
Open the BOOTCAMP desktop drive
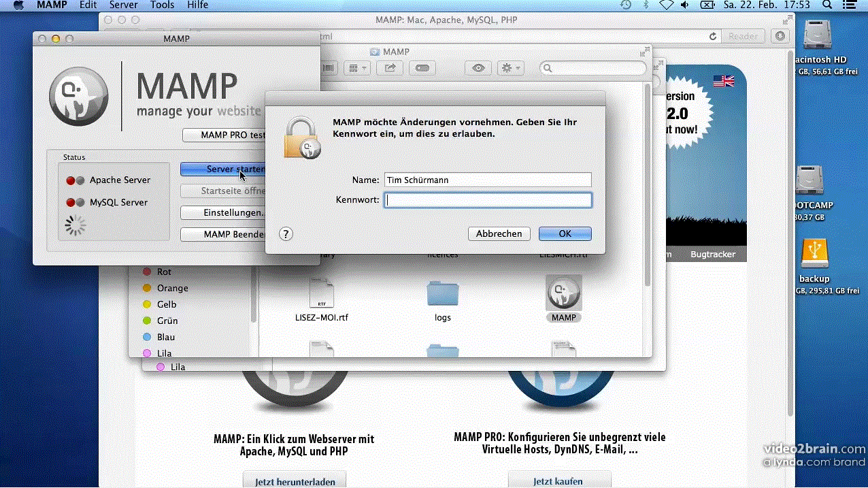coord(809,180)
